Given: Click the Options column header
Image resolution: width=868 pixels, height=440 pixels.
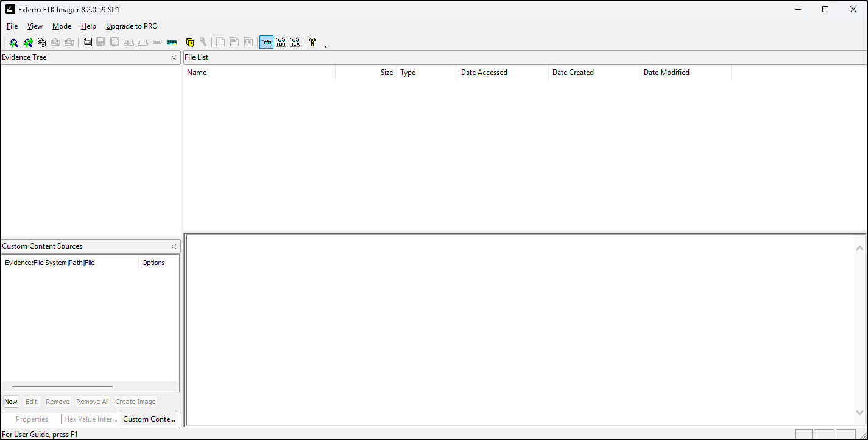Looking at the screenshot, I should (158, 263).
